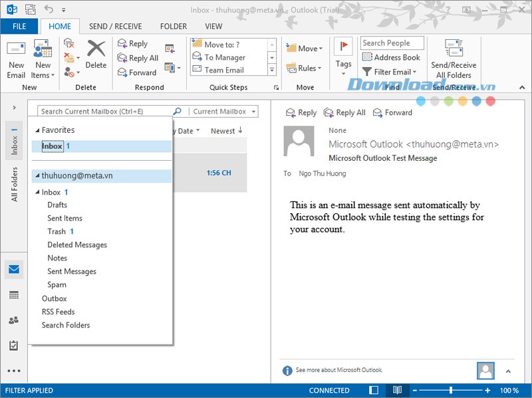Select the Unread filter sort toggle arrow
This screenshot has width=532, height=398.
pos(239,130)
